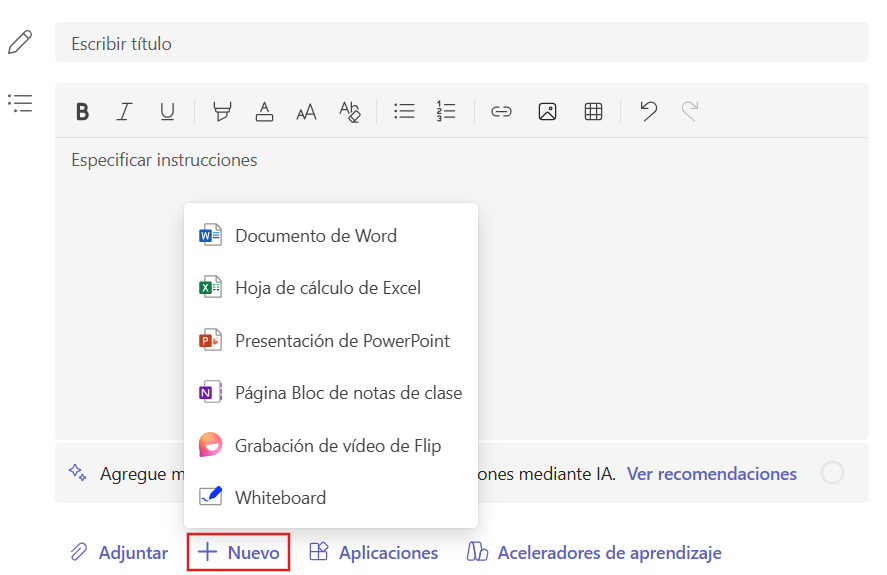Open the Aplicaciones option

point(374,552)
